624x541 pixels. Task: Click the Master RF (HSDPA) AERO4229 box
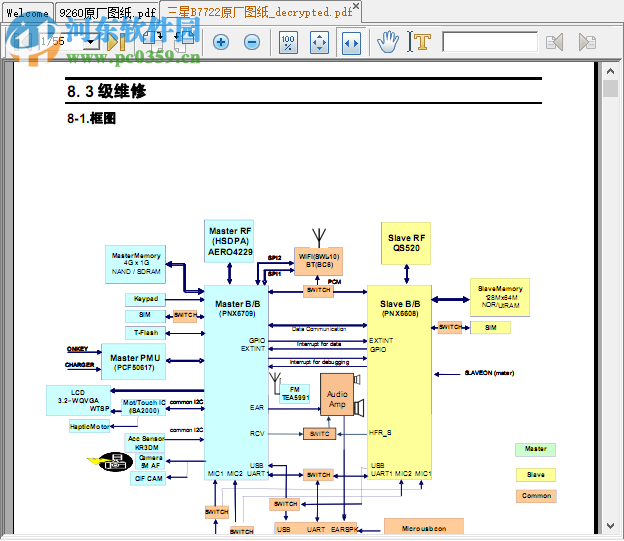230,241
